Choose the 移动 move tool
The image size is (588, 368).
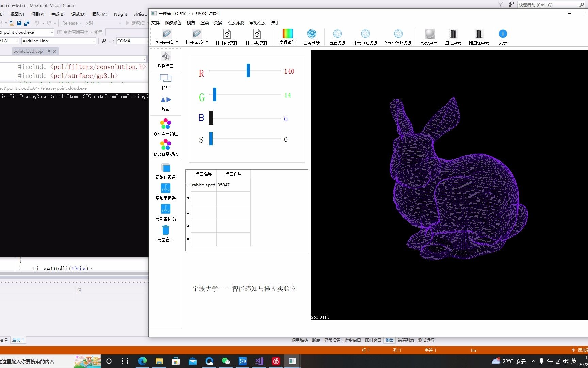(x=165, y=82)
